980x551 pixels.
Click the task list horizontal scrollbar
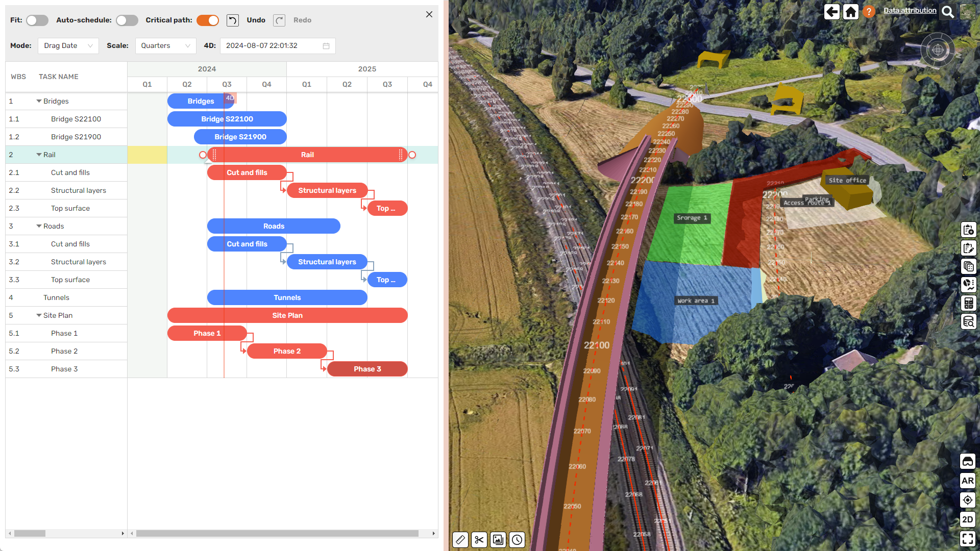(x=30, y=534)
